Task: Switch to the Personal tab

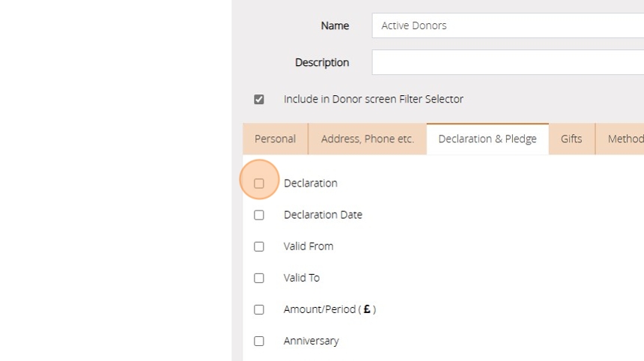Action: (275, 139)
